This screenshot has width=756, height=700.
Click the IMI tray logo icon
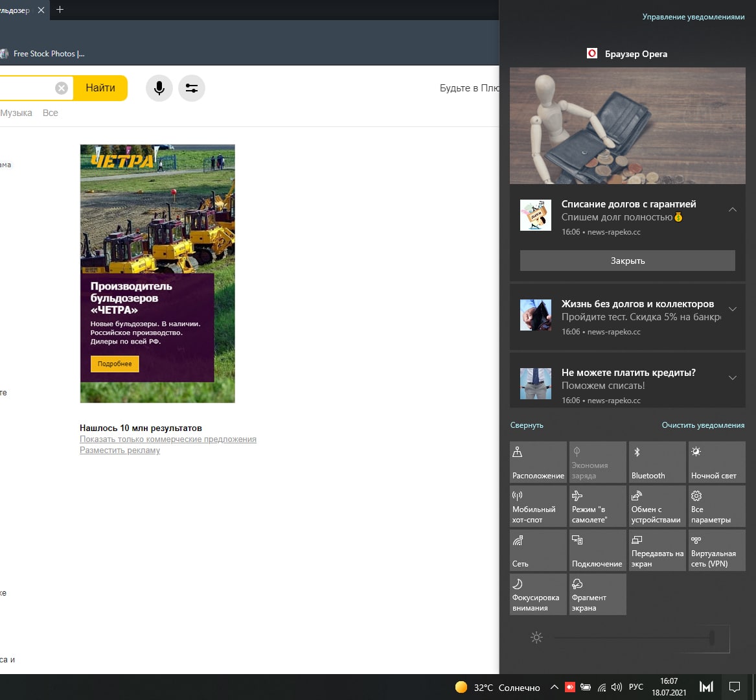pyautogui.click(x=706, y=687)
